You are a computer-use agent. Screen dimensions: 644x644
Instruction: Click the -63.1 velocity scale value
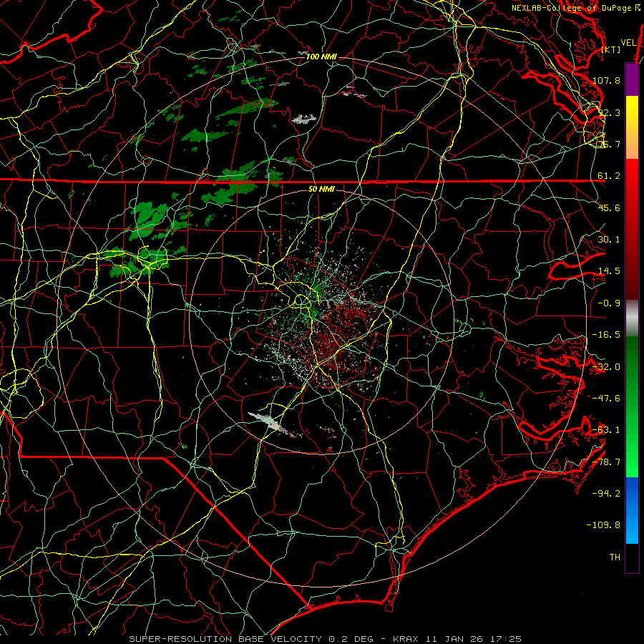pyautogui.click(x=606, y=430)
